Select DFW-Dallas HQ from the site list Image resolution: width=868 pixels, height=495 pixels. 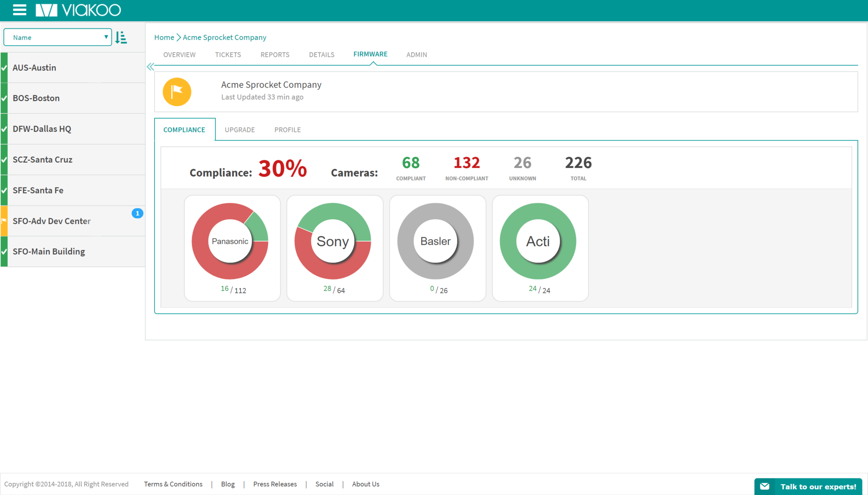click(42, 129)
